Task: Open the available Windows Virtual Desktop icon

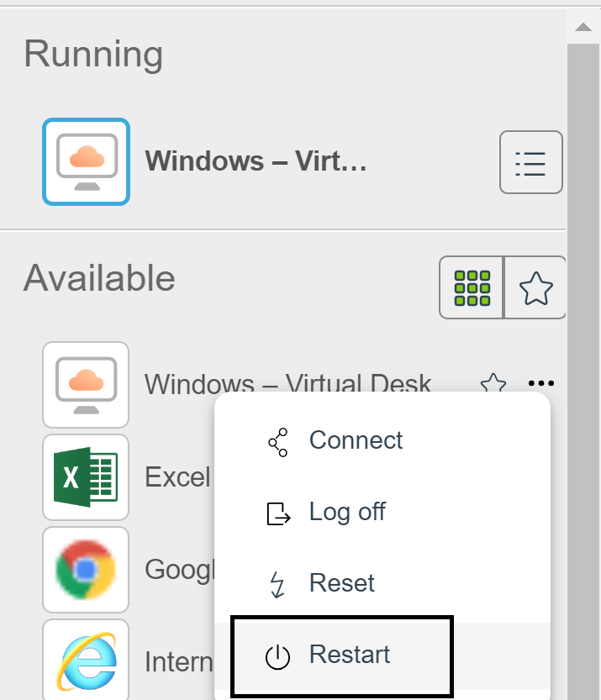Action: 86,385
